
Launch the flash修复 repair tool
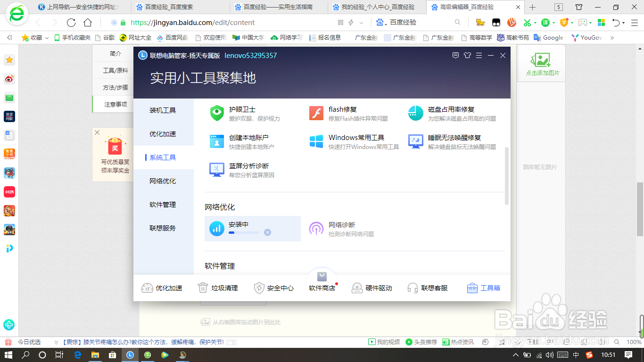[349, 114]
